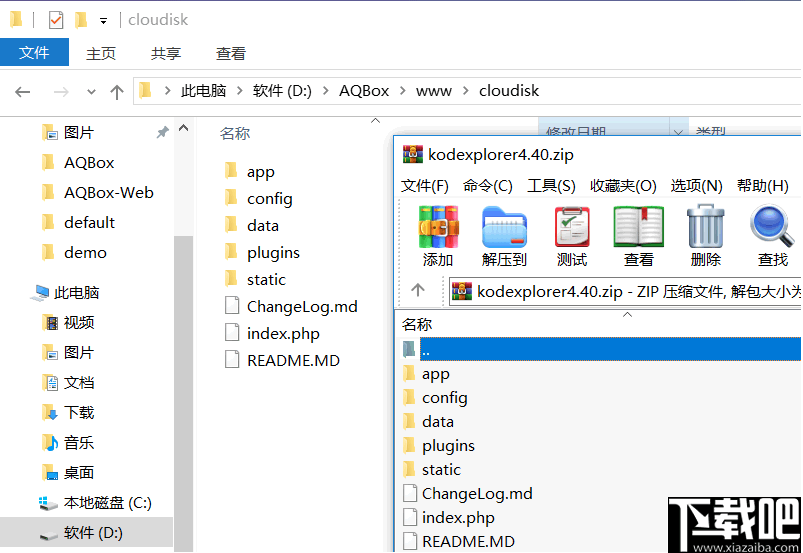
Task: Click the Delete (删除) trash can icon
Action: [x=705, y=227]
